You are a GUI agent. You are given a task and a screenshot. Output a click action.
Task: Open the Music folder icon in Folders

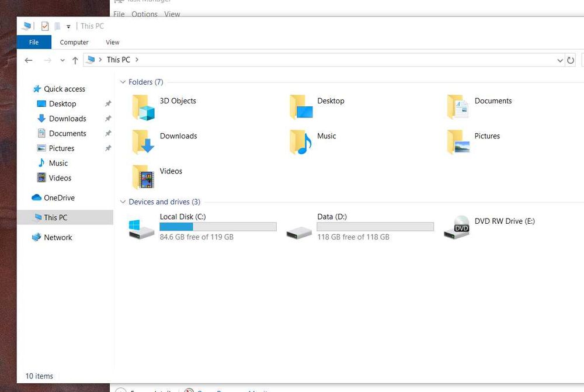tap(301, 142)
